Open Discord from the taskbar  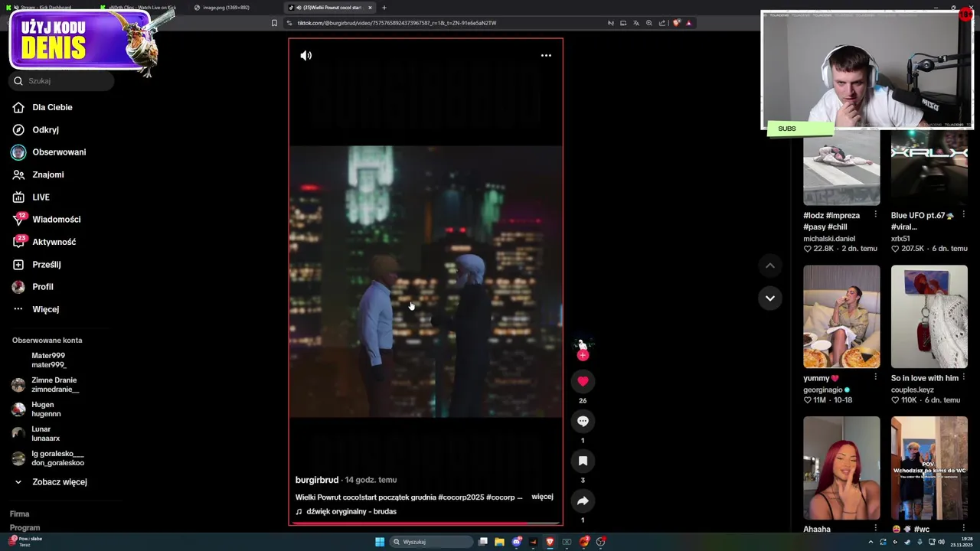(x=517, y=542)
